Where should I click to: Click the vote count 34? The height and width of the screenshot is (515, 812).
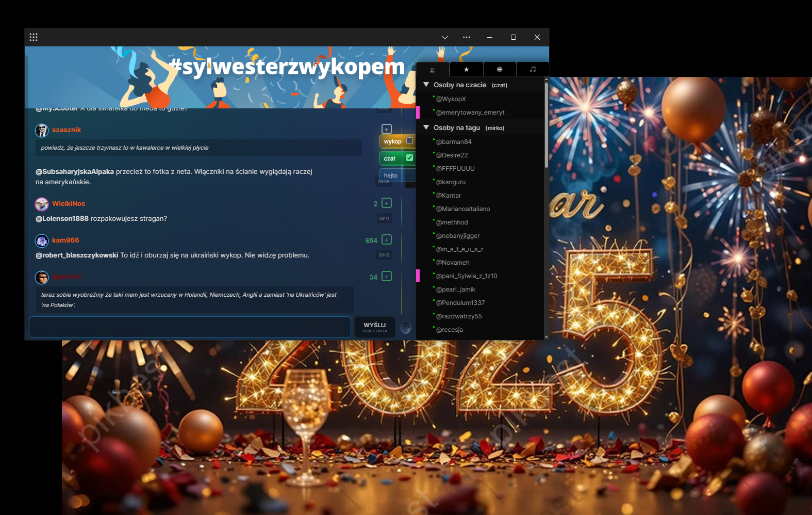[373, 277]
